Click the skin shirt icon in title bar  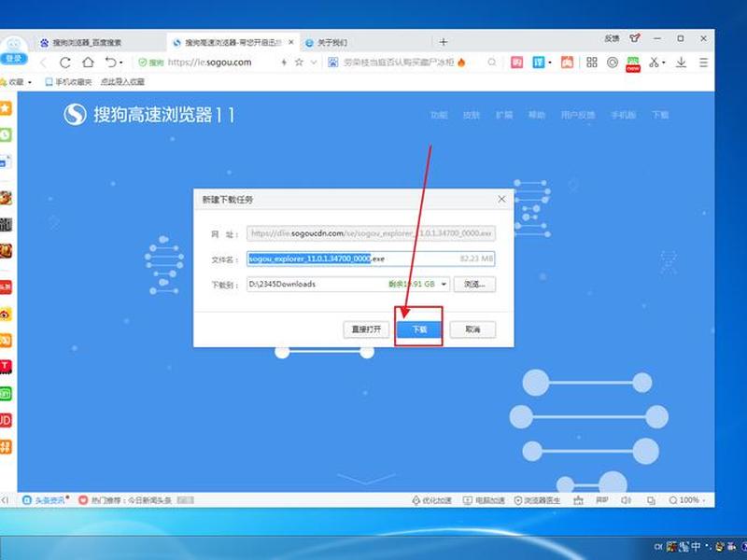click(635, 38)
